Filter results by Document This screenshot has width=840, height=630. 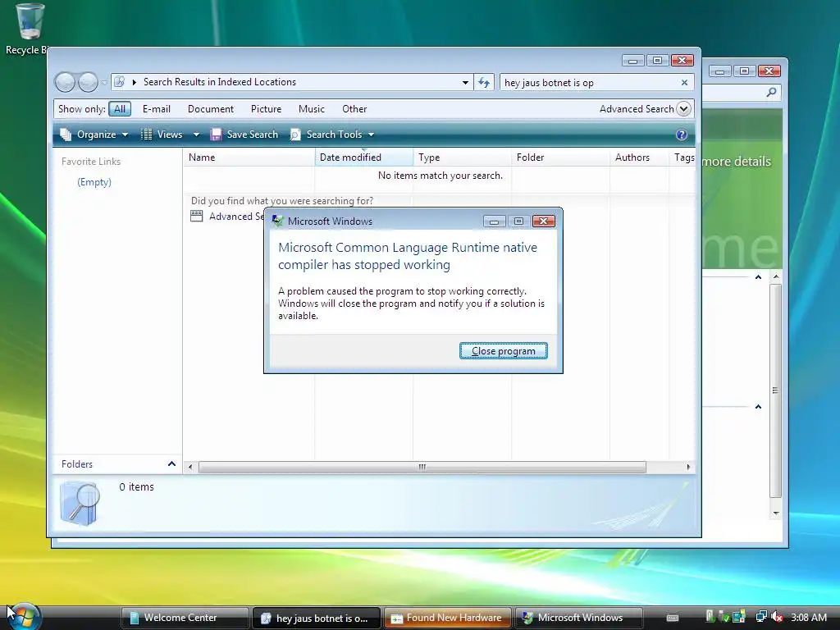[x=211, y=109]
